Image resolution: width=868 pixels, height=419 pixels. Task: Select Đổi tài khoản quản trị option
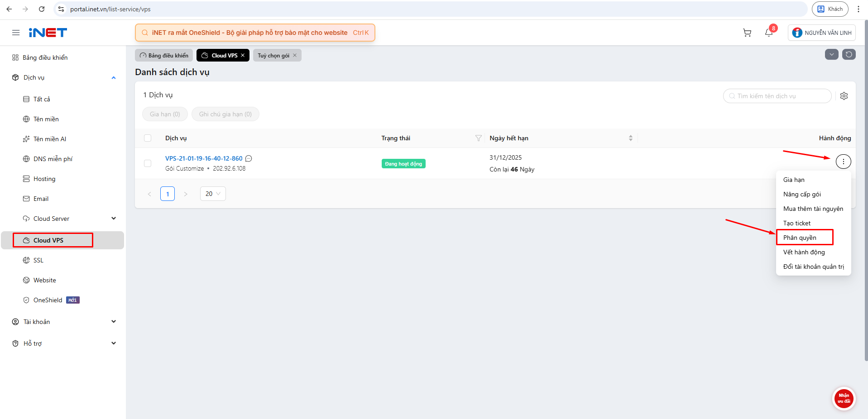tap(813, 267)
